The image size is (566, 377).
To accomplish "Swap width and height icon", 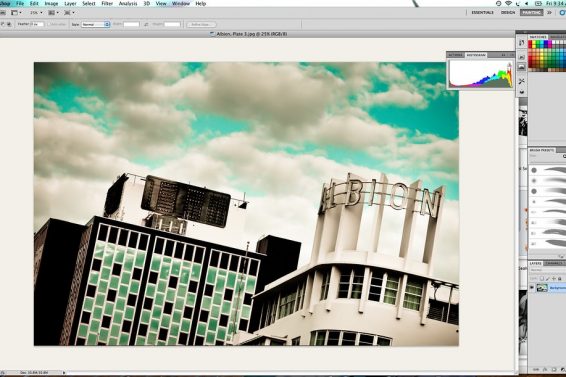I will (x=146, y=24).
